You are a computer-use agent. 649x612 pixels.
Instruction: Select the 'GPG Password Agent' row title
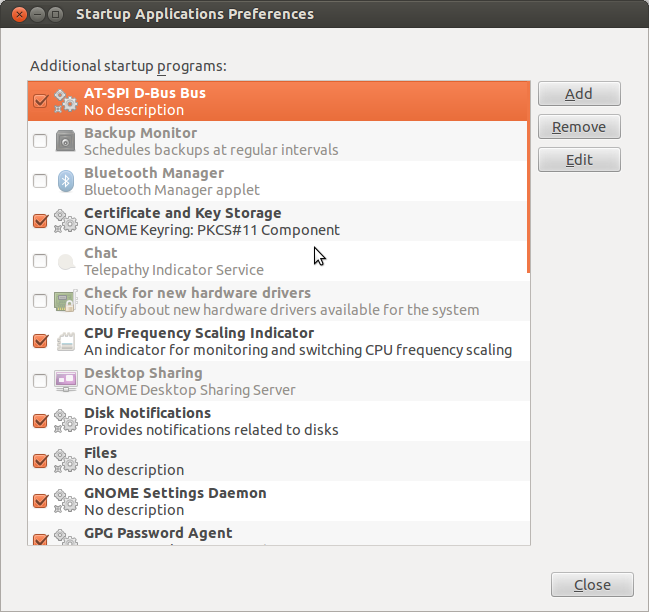[158, 533]
